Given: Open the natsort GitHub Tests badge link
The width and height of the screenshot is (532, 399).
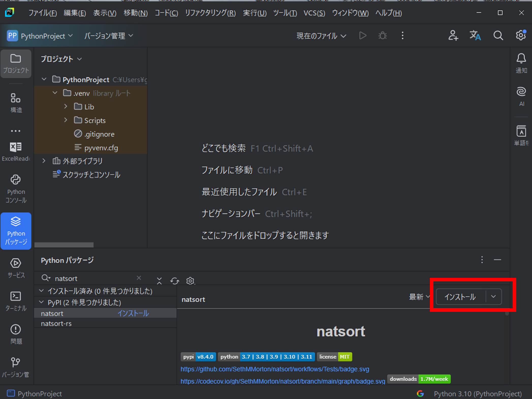Looking at the screenshot, I should 275,369.
